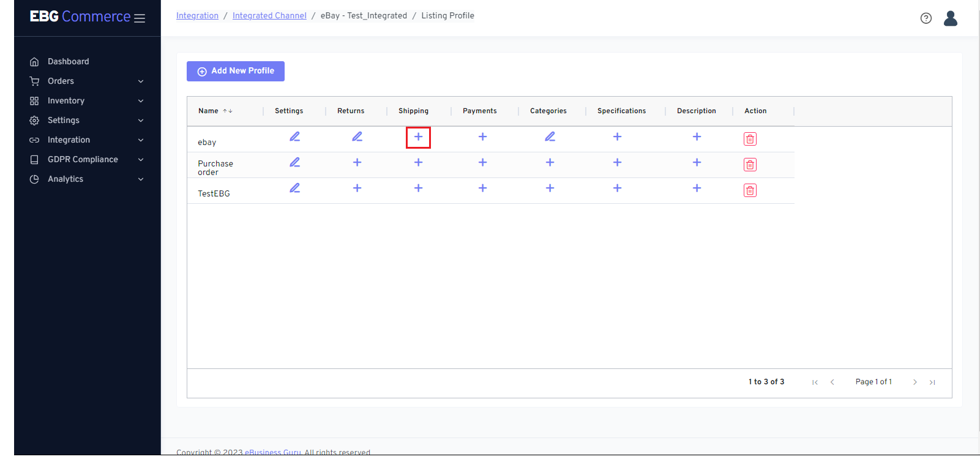This screenshot has height=462, width=980.
Task: Open GDPR Compliance in the sidebar
Action: 83,160
